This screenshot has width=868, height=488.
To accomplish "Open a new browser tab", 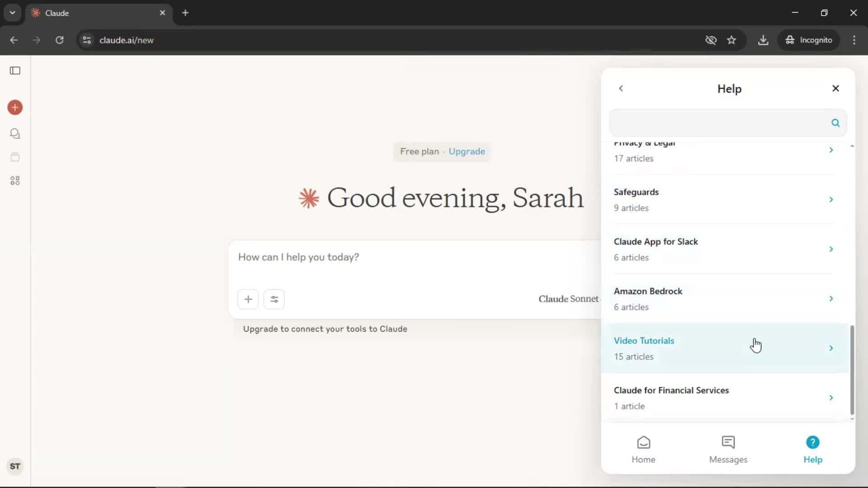I will click(185, 13).
